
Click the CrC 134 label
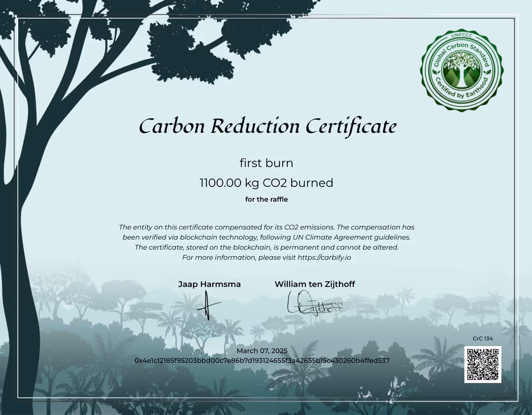(x=483, y=338)
